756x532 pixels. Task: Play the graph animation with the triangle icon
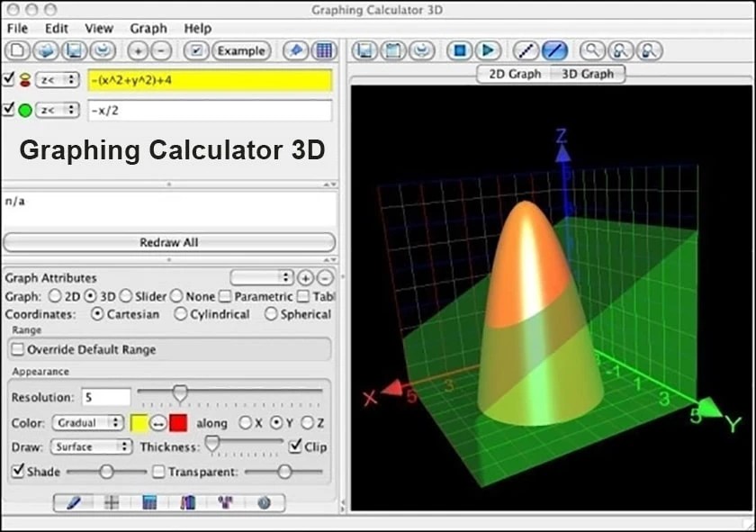(x=488, y=50)
